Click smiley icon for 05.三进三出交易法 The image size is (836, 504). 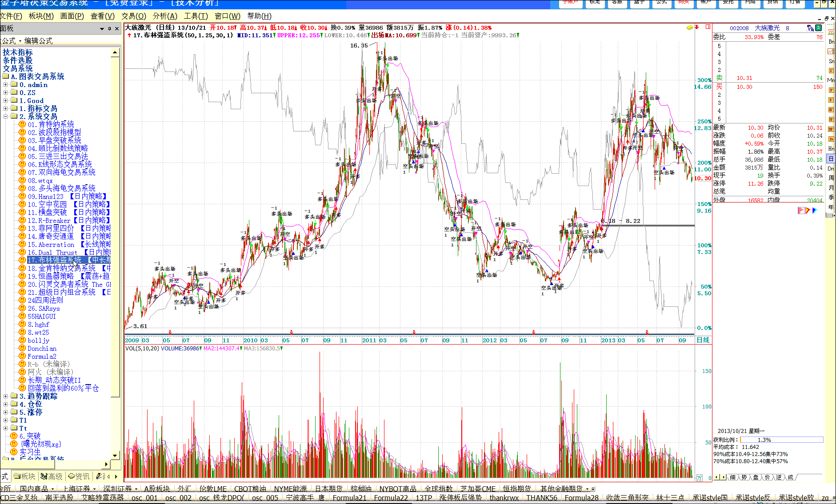click(x=22, y=156)
